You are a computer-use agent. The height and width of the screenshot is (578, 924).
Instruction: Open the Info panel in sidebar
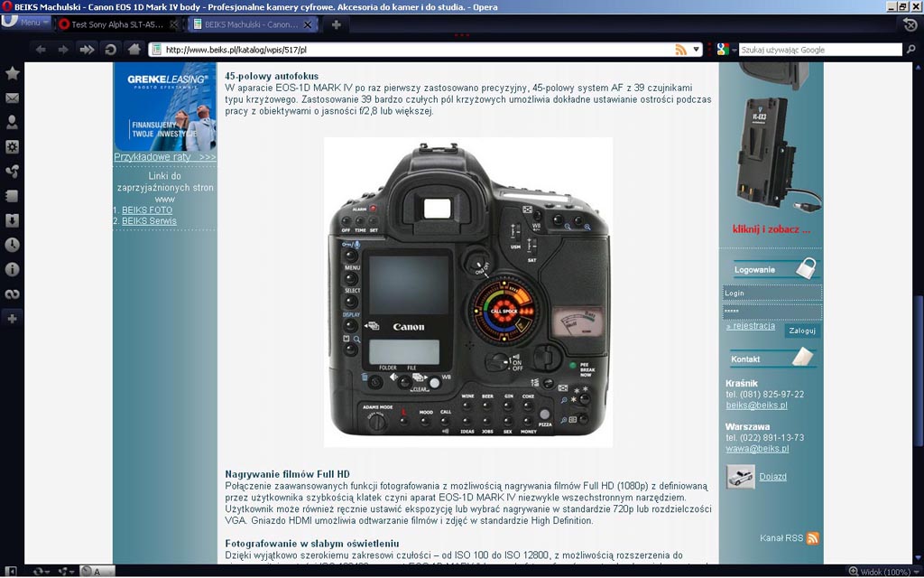point(12,269)
